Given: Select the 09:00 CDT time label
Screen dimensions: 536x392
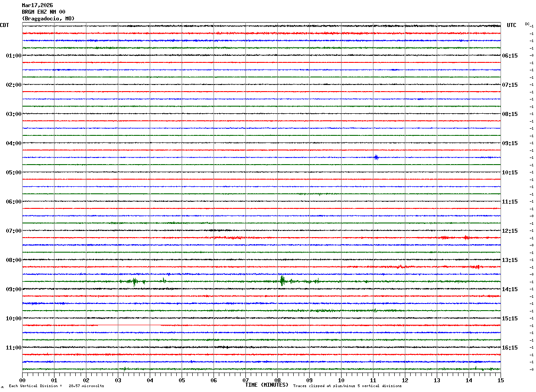Looking at the screenshot, I should [13, 289].
